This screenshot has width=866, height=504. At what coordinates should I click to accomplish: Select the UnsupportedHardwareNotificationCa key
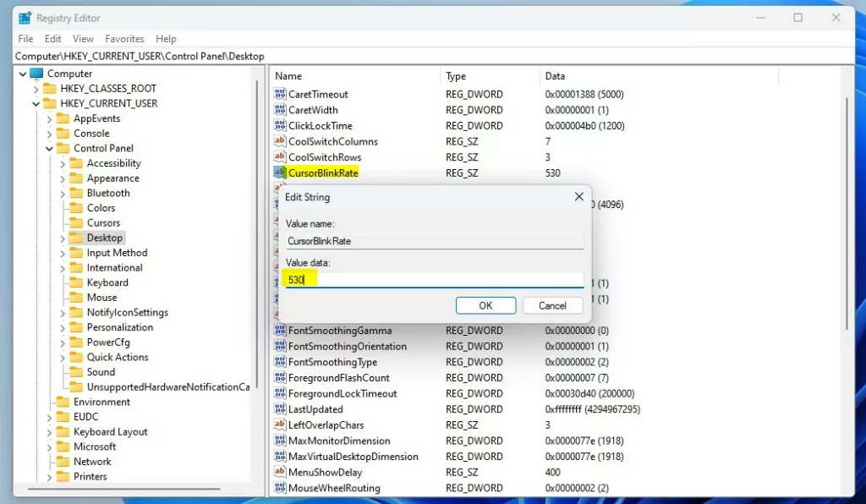[x=168, y=386]
